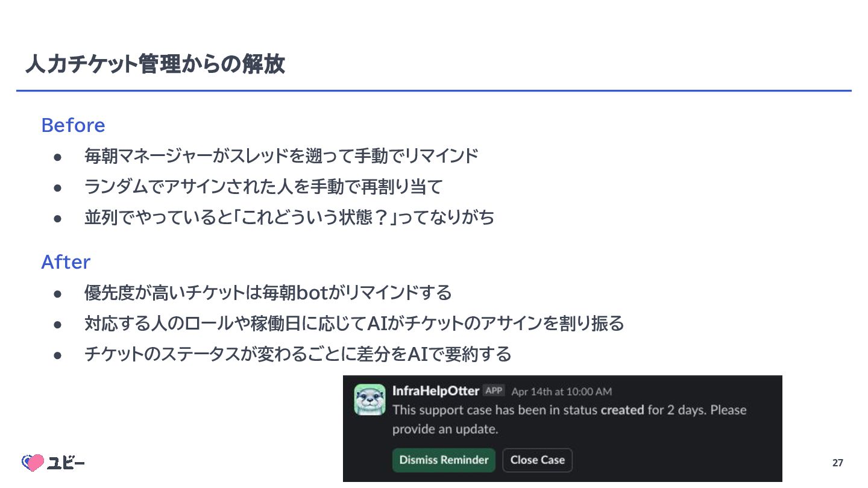Click the ユビー logo text
The height and width of the screenshot is (488, 868).
66,463
